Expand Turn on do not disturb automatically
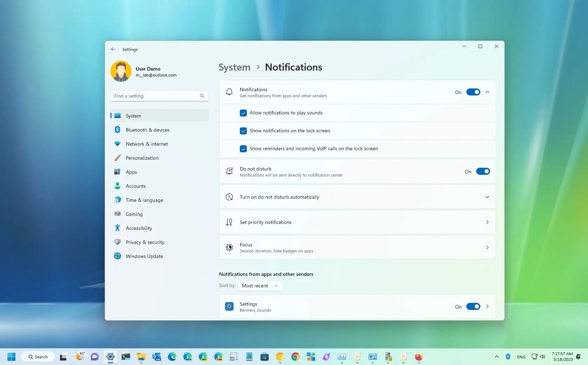 click(x=487, y=197)
